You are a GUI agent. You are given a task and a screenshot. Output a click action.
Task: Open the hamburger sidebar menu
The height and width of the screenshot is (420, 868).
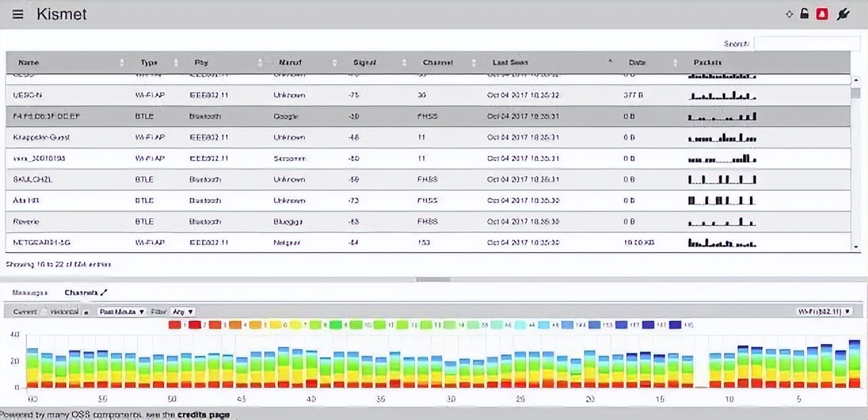[x=18, y=14]
